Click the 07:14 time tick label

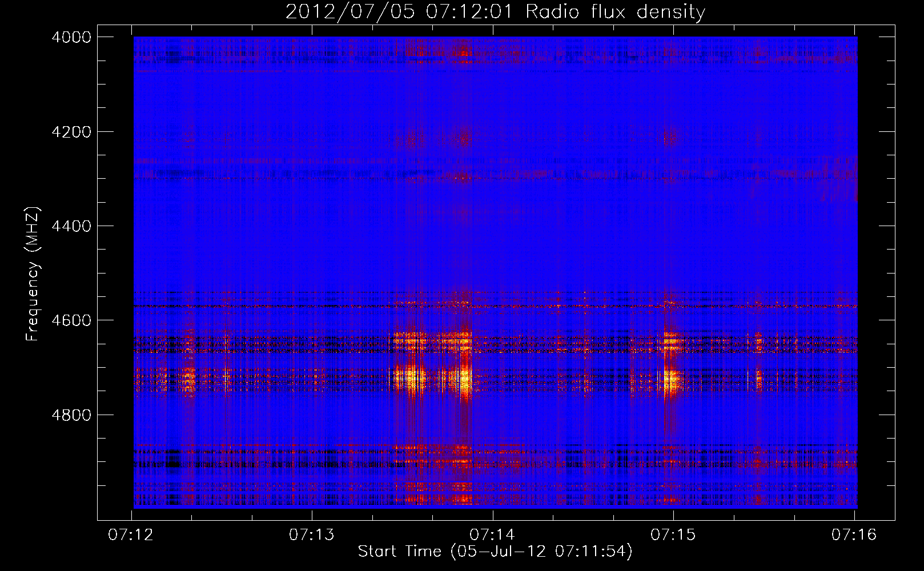492,534
